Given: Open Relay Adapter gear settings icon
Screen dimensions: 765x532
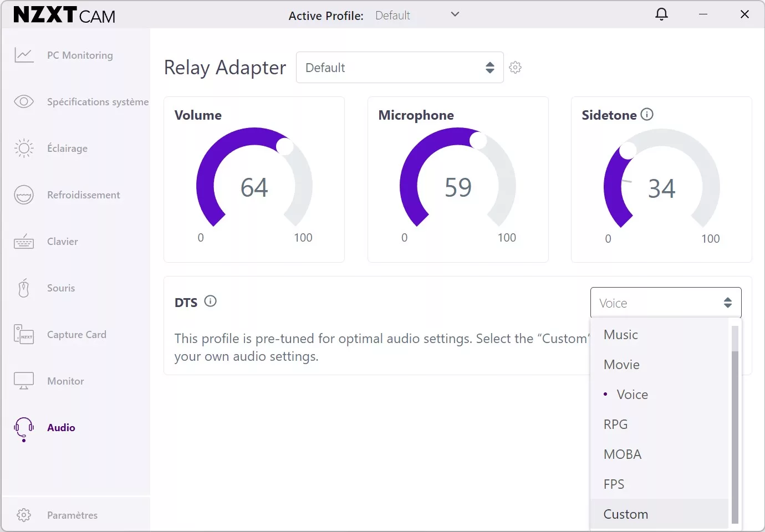Looking at the screenshot, I should (515, 68).
